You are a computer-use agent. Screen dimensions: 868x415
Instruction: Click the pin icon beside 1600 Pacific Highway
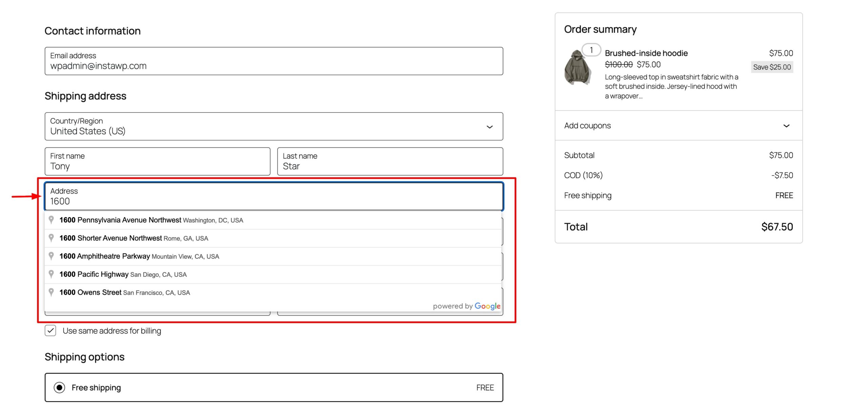click(x=51, y=274)
